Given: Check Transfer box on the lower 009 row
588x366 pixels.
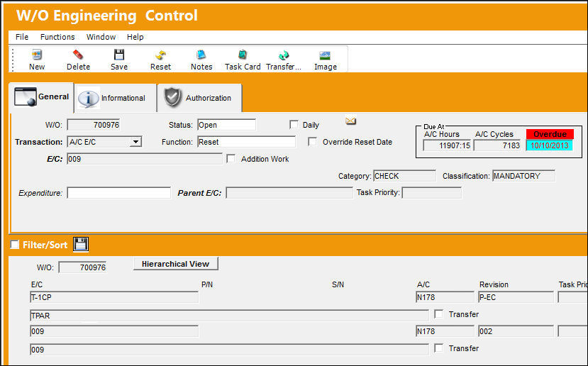Looking at the screenshot, I should [438, 348].
